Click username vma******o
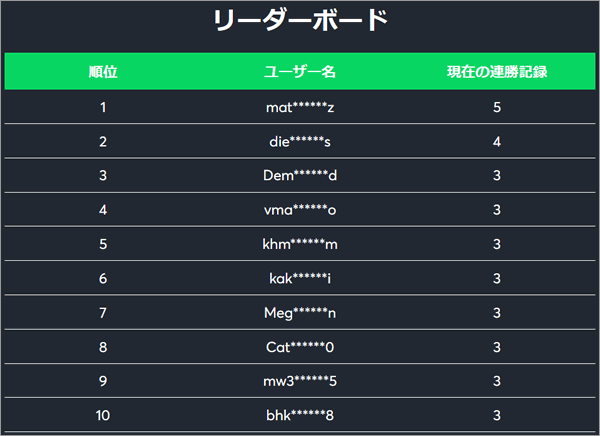The height and width of the screenshot is (436, 600). [300, 210]
